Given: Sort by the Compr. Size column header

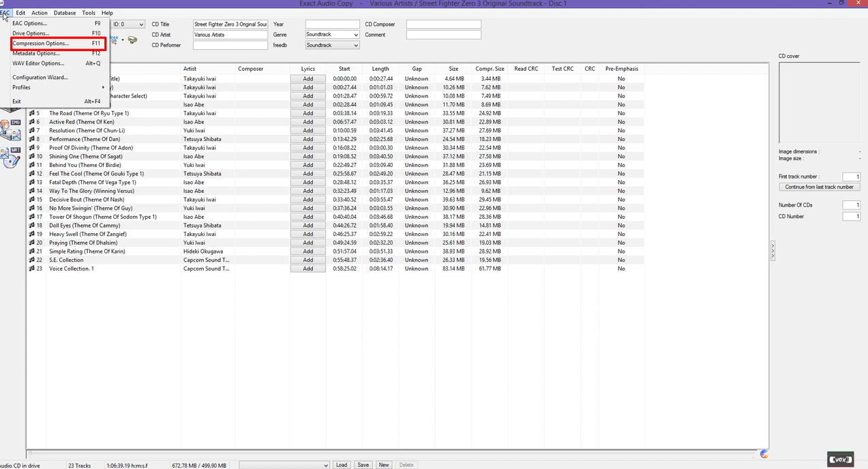Looking at the screenshot, I should (490, 69).
